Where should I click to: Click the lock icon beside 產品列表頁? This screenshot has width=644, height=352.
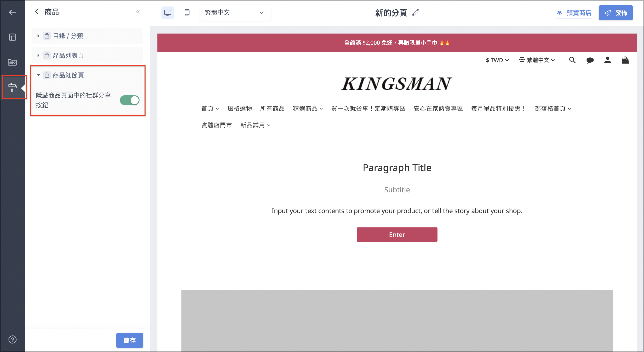click(47, 55)
